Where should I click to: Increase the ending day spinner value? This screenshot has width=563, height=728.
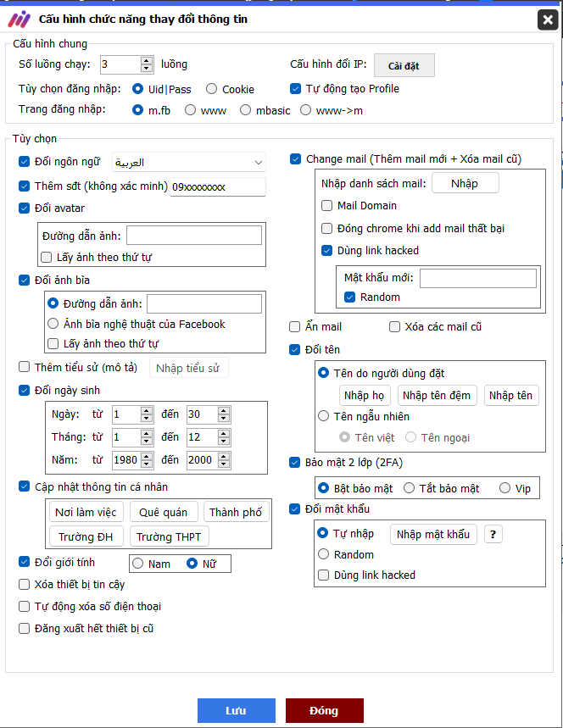click(223, 410)
